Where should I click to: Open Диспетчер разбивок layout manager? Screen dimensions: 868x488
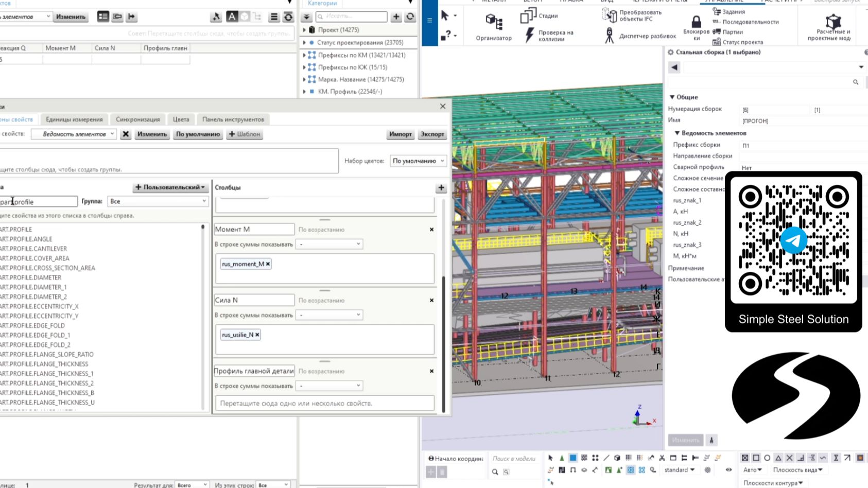point(640,36)
